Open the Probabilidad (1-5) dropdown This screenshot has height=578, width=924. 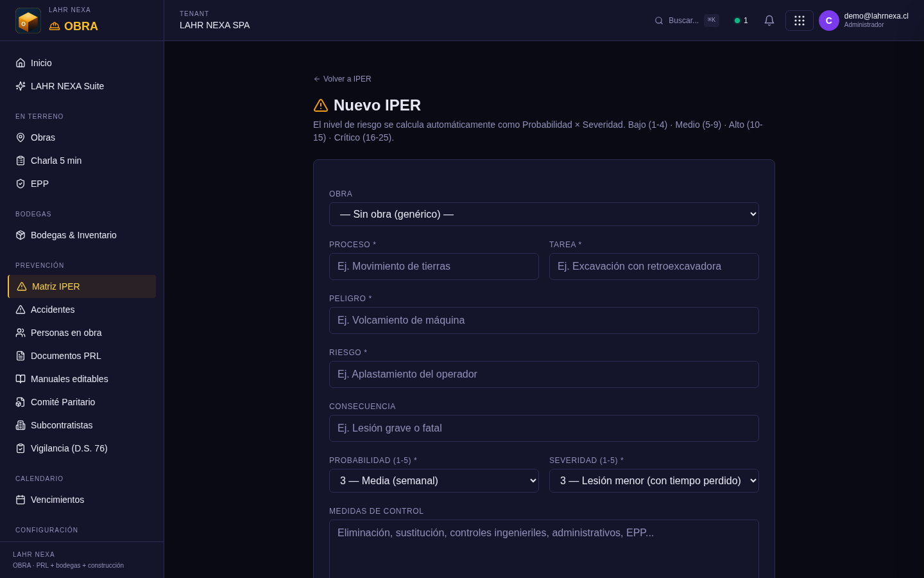(434, 481)
